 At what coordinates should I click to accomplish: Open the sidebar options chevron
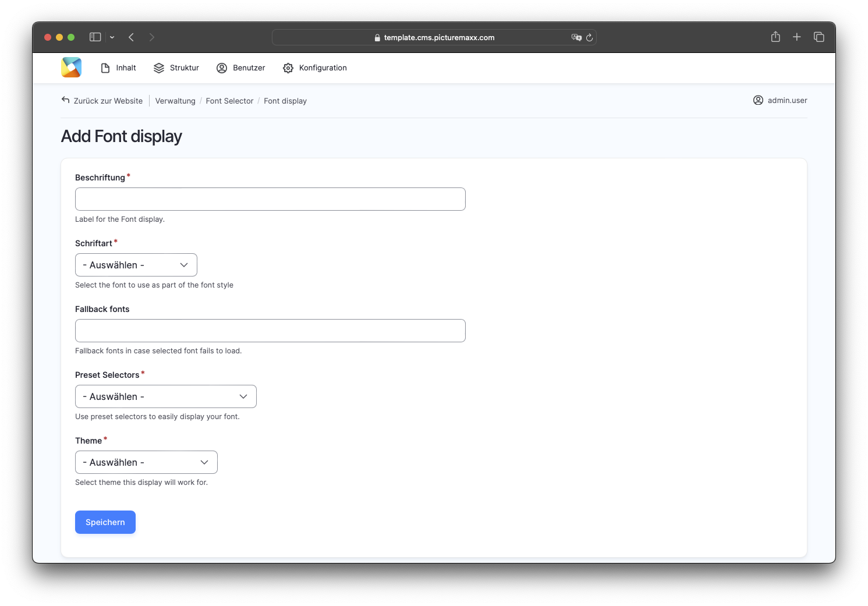click(112, 37)
